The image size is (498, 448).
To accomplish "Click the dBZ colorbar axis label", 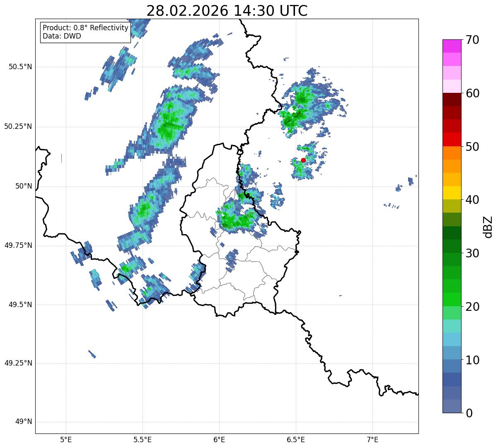I will pos(488,226).
